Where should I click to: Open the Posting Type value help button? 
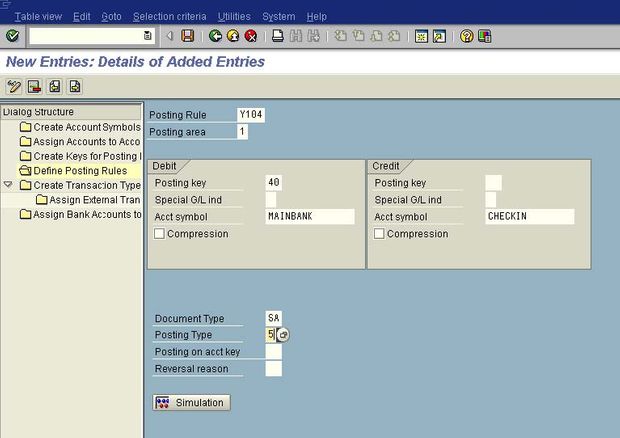coord(283,335)
